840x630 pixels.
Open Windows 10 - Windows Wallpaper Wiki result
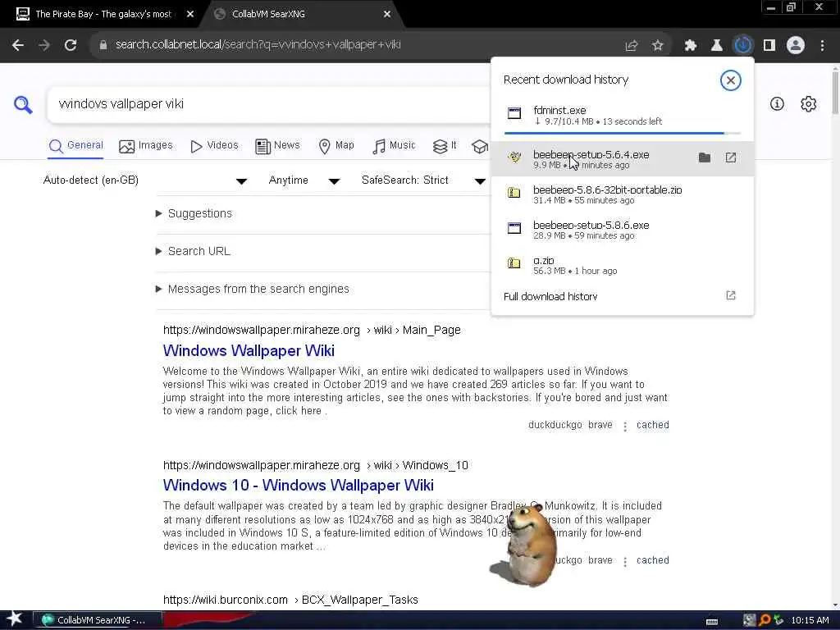point(299,486)
